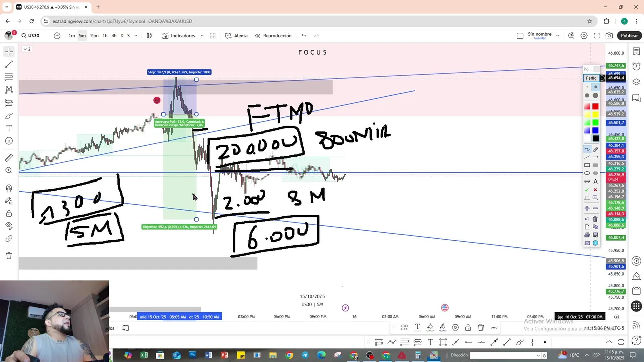Open chart type candlestick selector
The width and height of the screenshot is (644, 362).
(x=149, y=36)
